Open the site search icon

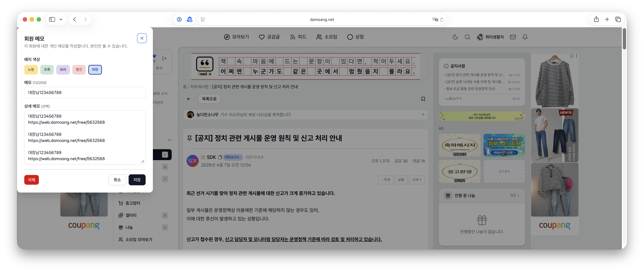point(467,37)
